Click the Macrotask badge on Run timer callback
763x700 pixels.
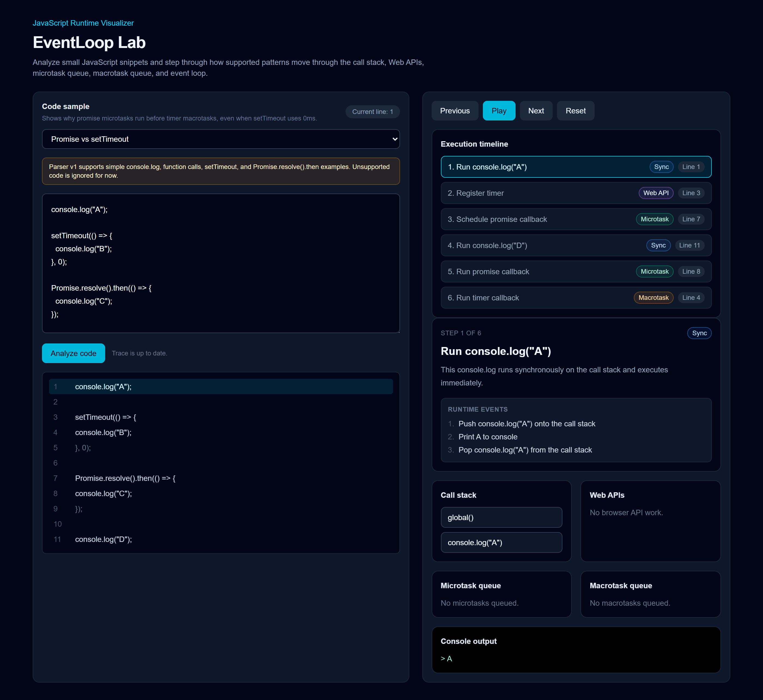pyautogui.click(x=653, y=297)
